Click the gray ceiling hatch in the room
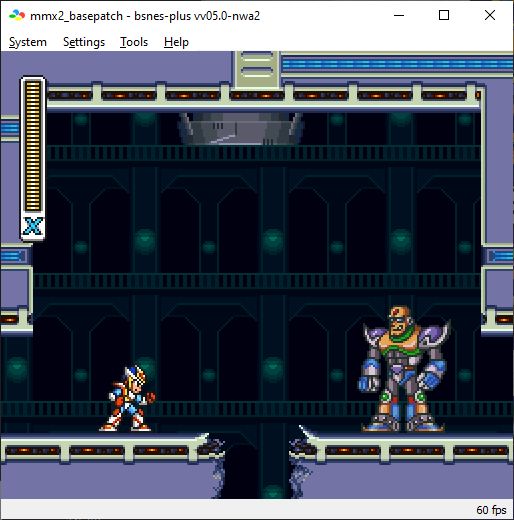This screenshot has width=514, height=520. (x=241, y=128)
